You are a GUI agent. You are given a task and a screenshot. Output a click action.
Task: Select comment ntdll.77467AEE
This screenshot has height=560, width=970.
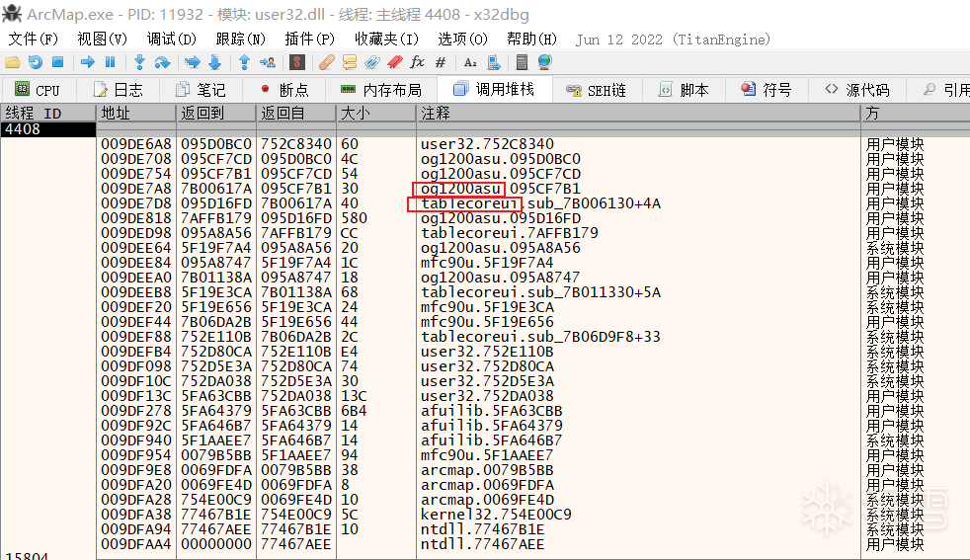click(x=482, y=544)
